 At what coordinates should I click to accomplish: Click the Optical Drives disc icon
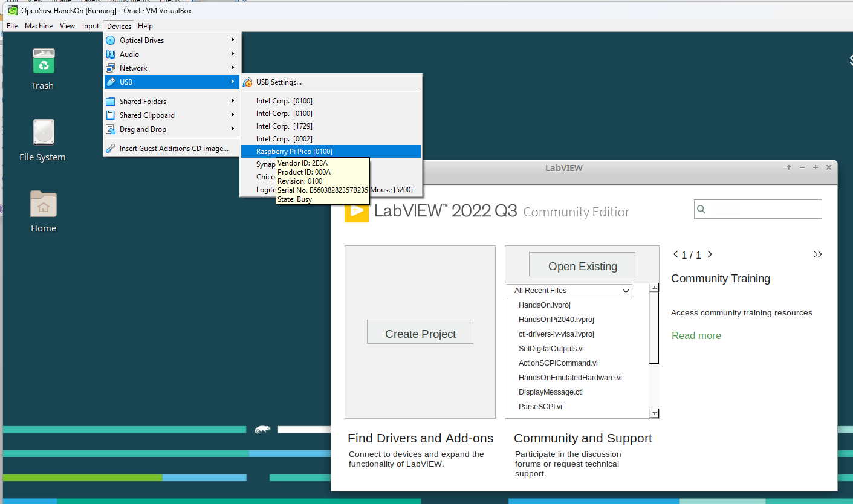110,40
